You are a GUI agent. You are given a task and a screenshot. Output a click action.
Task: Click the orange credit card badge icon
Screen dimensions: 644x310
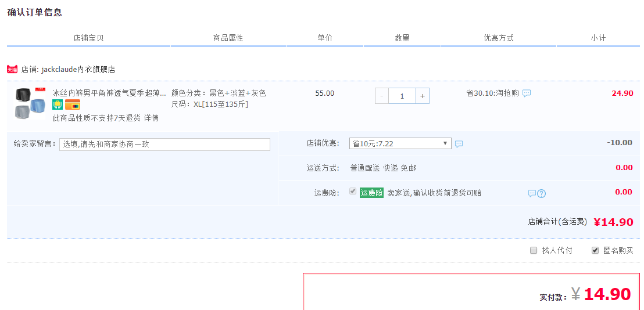[x=73, y=104]
